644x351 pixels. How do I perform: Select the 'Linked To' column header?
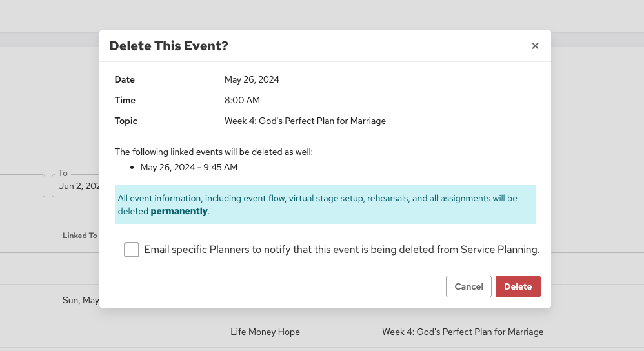(80, 236)
